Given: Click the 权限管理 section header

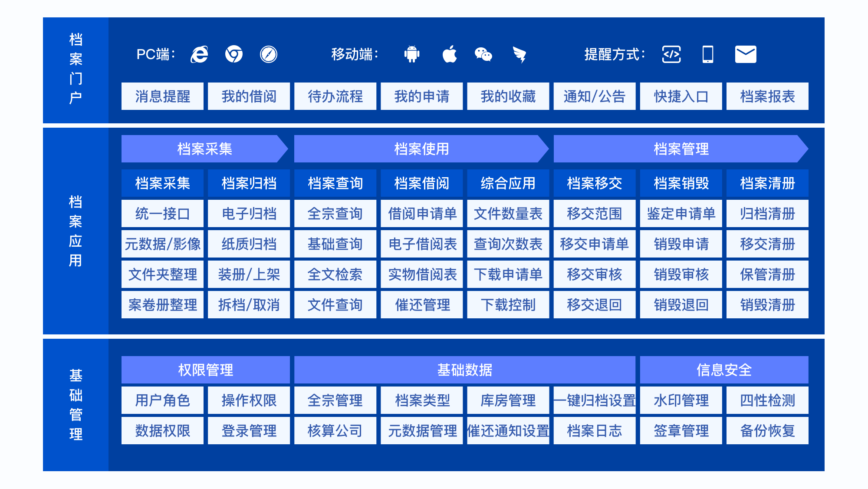Looking at the screenshot, I should (206, 370).
